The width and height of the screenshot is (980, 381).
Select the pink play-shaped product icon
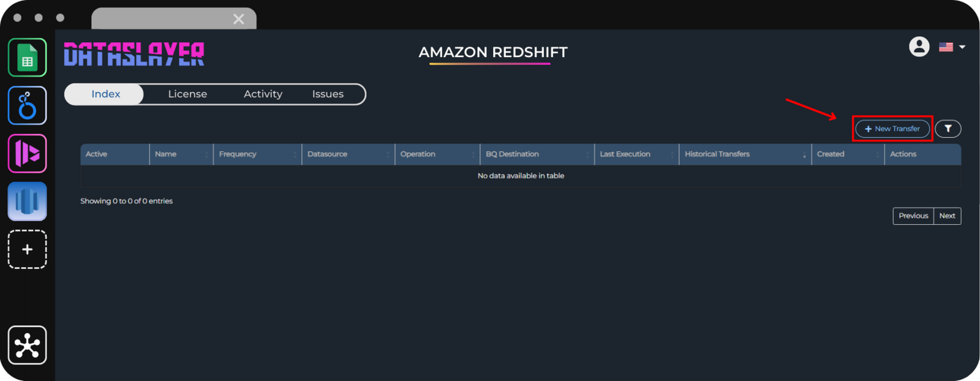point(27,153)
